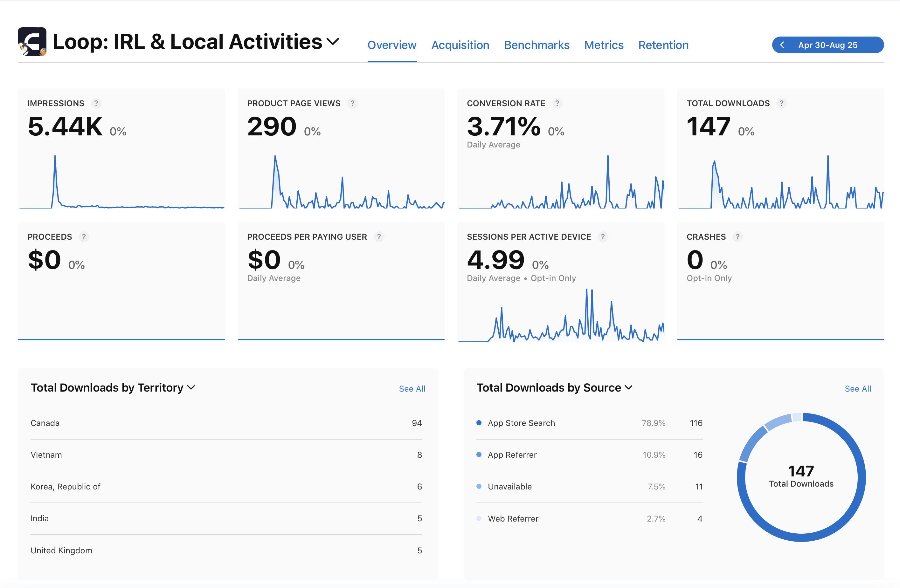Open Total Downloads by Source dropdown

point(628,387)
